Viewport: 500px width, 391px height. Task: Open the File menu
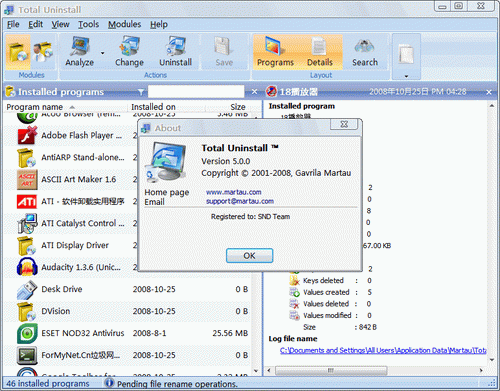[13, 24]
